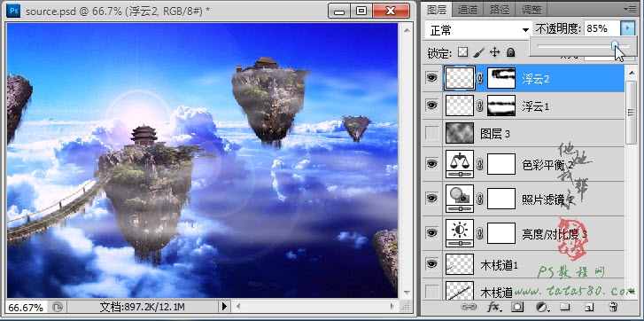
Task: Click the Photoshop Ps document icon
Action: pos(13,11)
